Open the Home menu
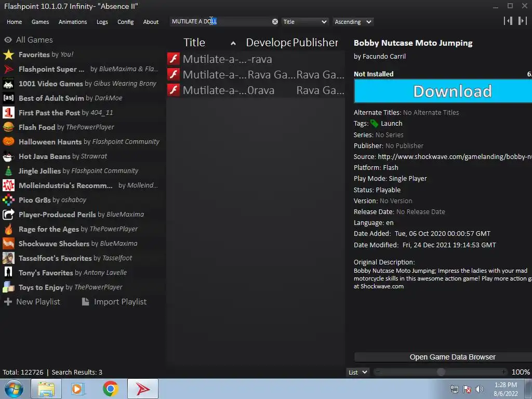Screen dimensions: 532x399 click(x=14, y=22)
